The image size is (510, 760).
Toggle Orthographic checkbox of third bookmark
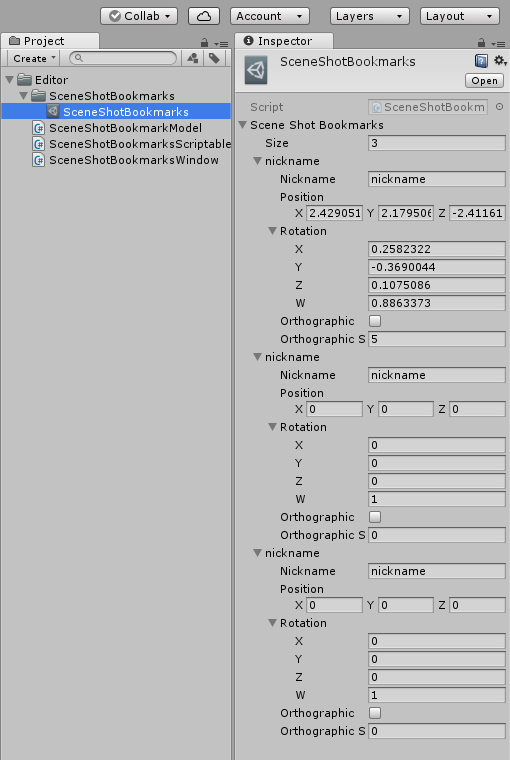point(375,712)
